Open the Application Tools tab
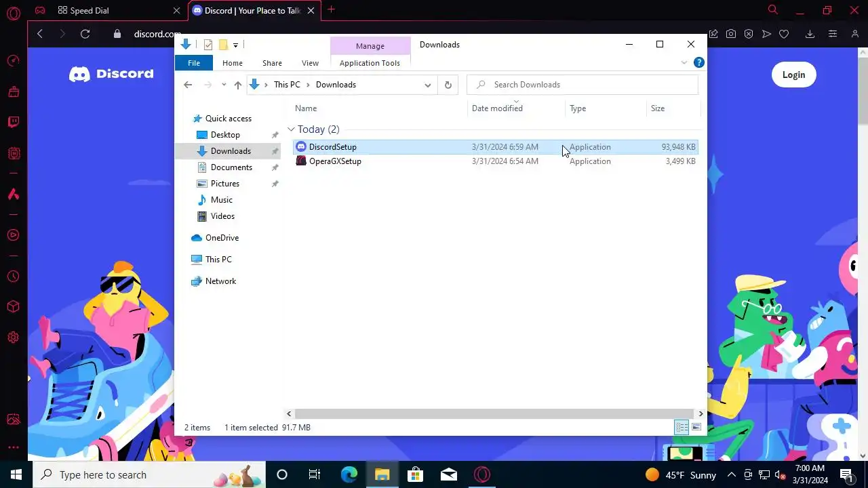 click(x=370, y=63)
